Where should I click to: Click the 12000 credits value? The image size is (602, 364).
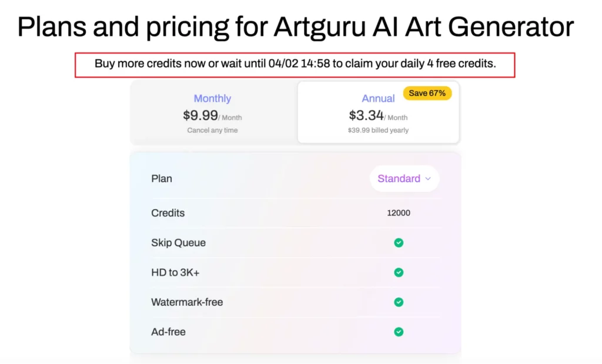pyautogui.click(x=399, y=213)
